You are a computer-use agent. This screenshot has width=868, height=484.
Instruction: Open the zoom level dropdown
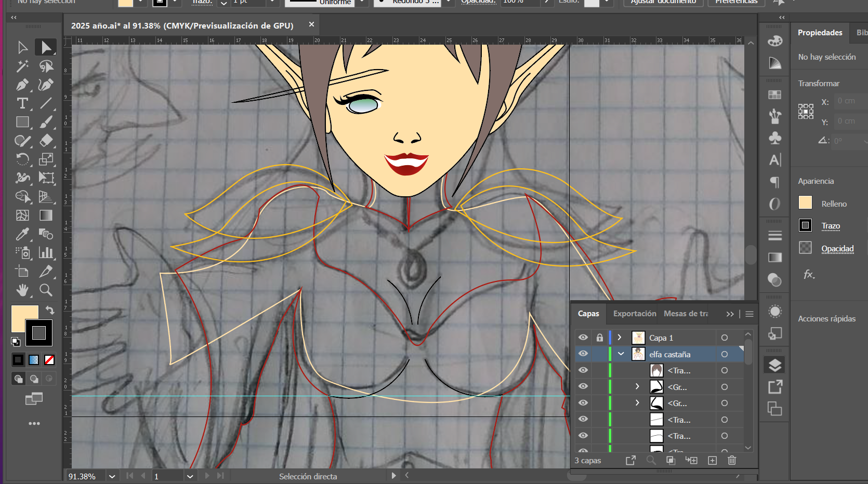112,476
